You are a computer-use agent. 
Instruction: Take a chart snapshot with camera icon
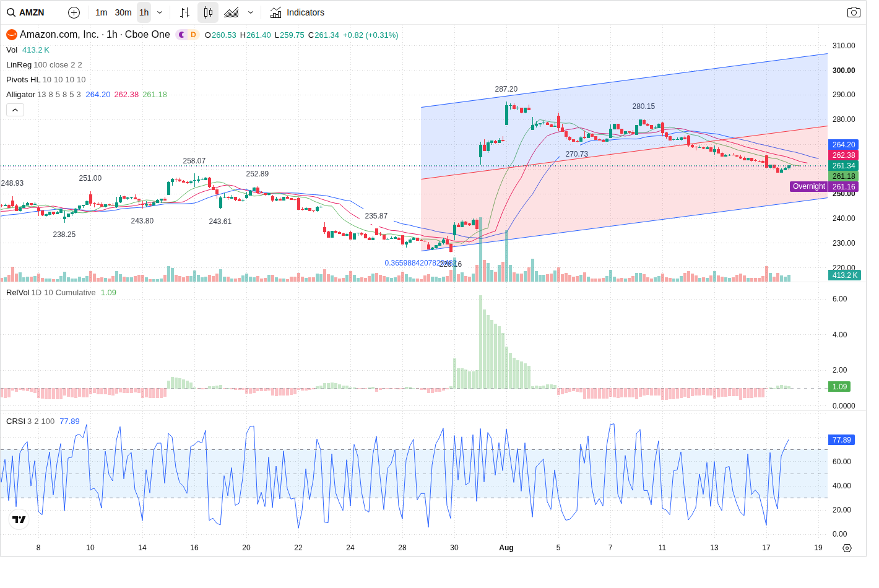(854, 12)
